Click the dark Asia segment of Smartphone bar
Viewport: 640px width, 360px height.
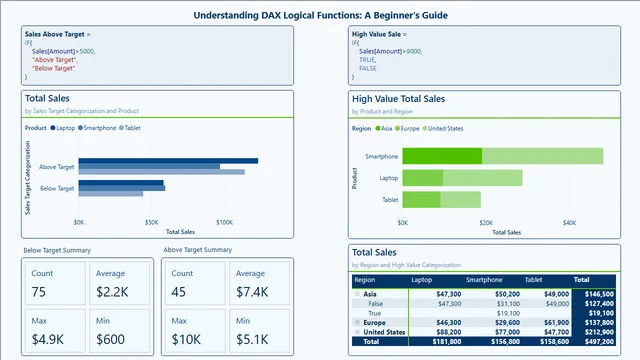click(442, 156)
